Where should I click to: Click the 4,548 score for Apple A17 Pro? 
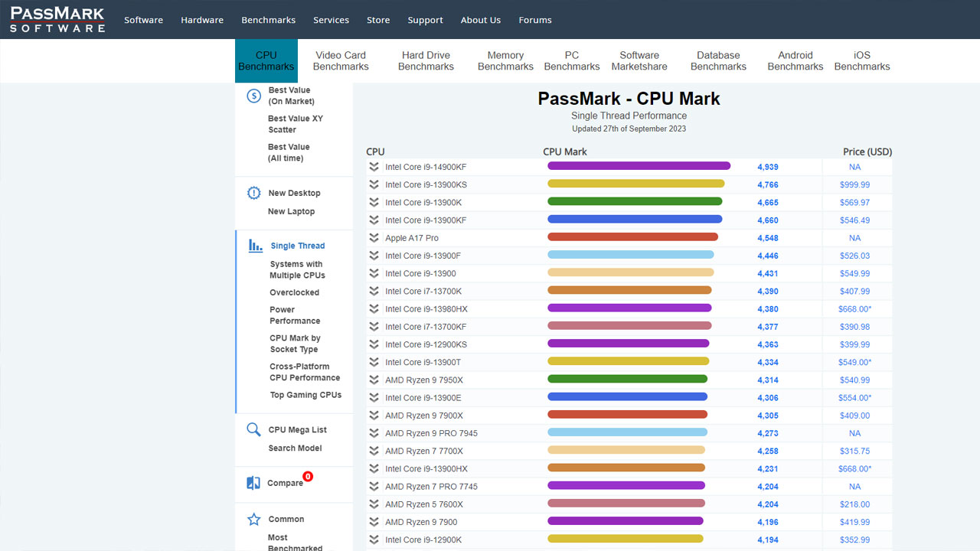pyautogui.click(x=768, y=238)
